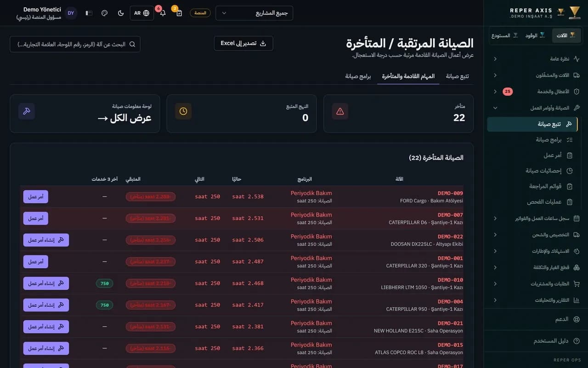Open the تتبع صيانة tab above the cards
The width and height of the screenshot is (588, 368).
[458, 76]
